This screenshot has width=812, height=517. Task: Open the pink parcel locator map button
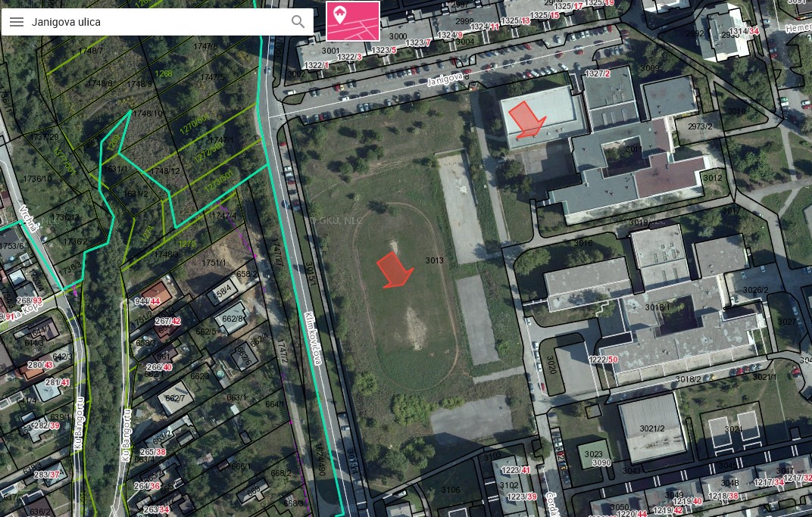(x=353, y=20)
